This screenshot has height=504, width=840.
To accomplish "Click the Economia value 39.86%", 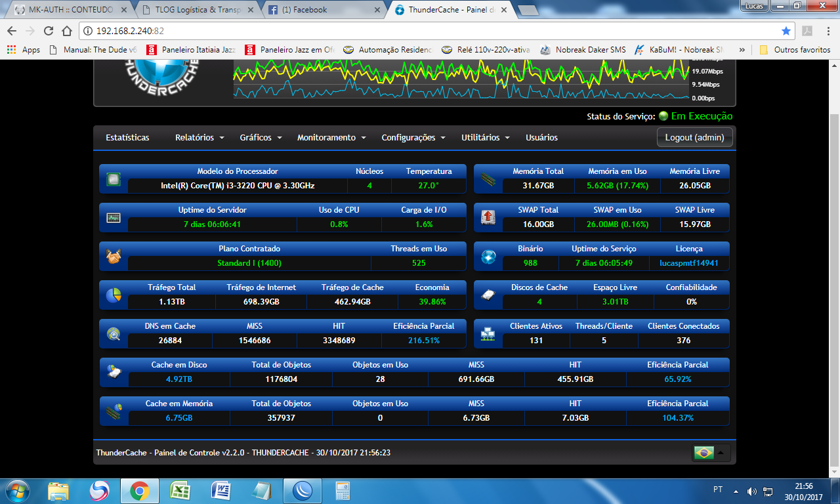I will 432,302.
